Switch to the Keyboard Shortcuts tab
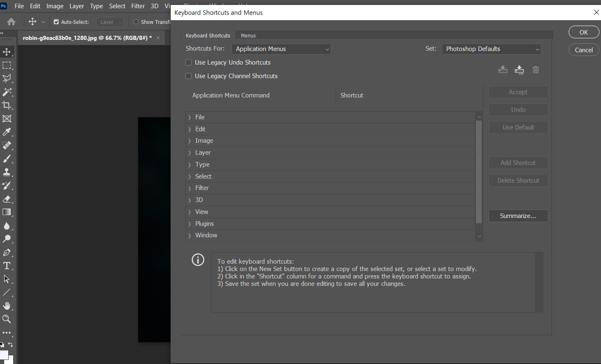The height and width of the screenshot is (364, 601). click(x=208, y=35)
